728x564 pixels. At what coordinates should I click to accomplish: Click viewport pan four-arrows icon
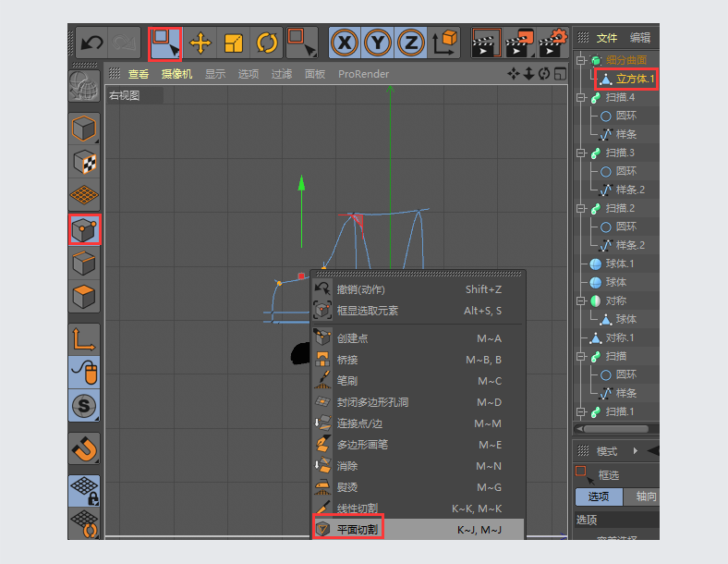514,74
